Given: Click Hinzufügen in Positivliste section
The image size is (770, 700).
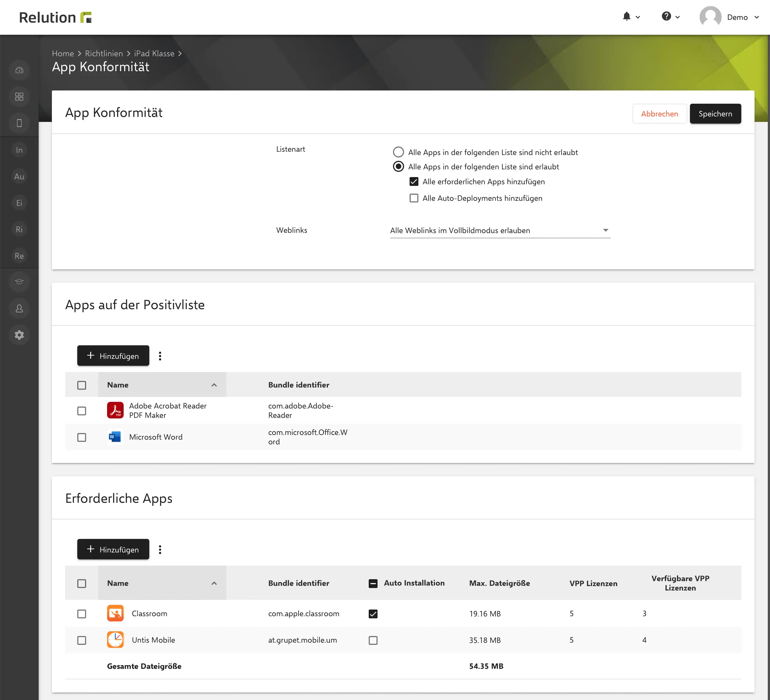Looking at the screenshot, I should [113, 355].
